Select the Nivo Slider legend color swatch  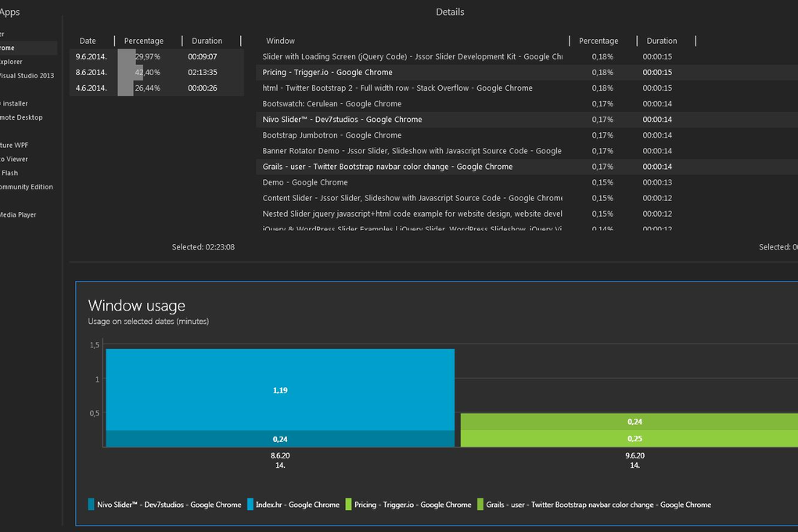91,505
